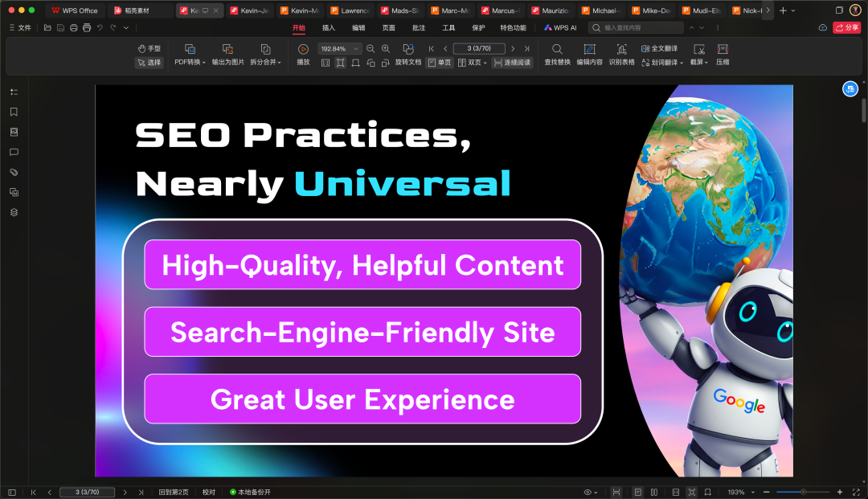Switch to the Lawrence document tab
Viewport: 868px width, 499px height.
pos(350,10)
